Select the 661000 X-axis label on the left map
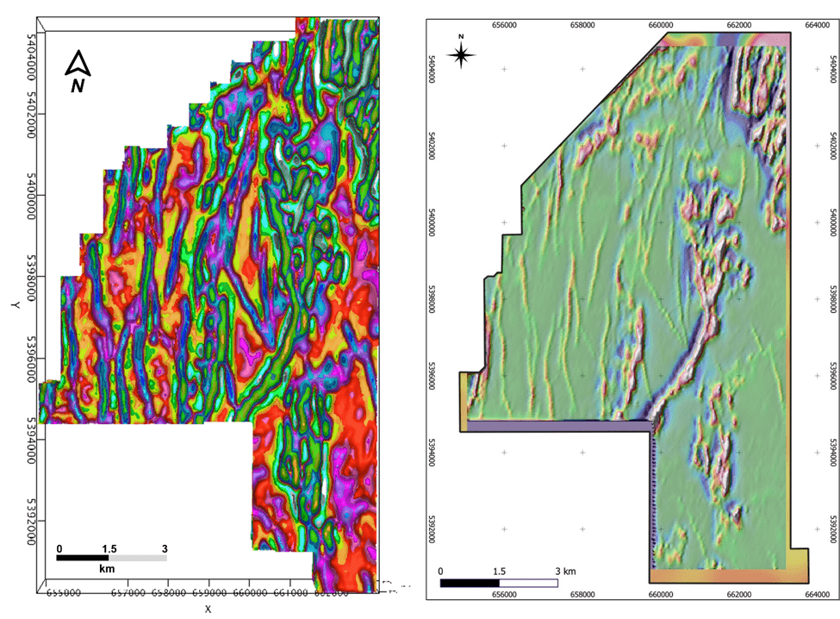This screenshot has width=840, height=619. click(290, 593)
